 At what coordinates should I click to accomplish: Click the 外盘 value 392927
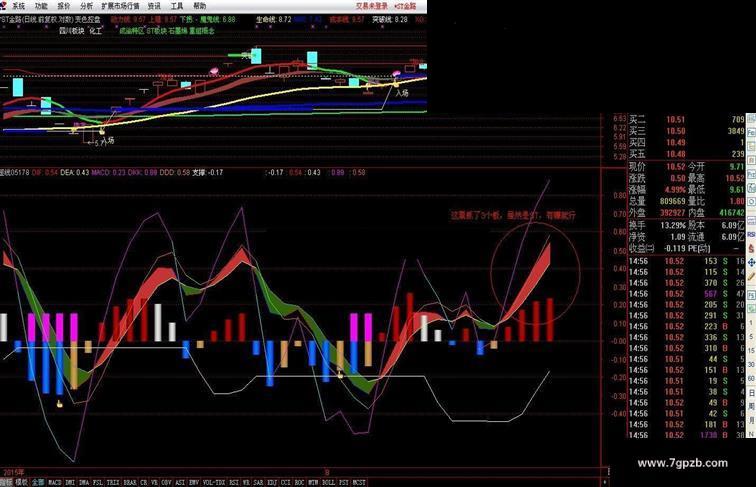click(673, 213)
